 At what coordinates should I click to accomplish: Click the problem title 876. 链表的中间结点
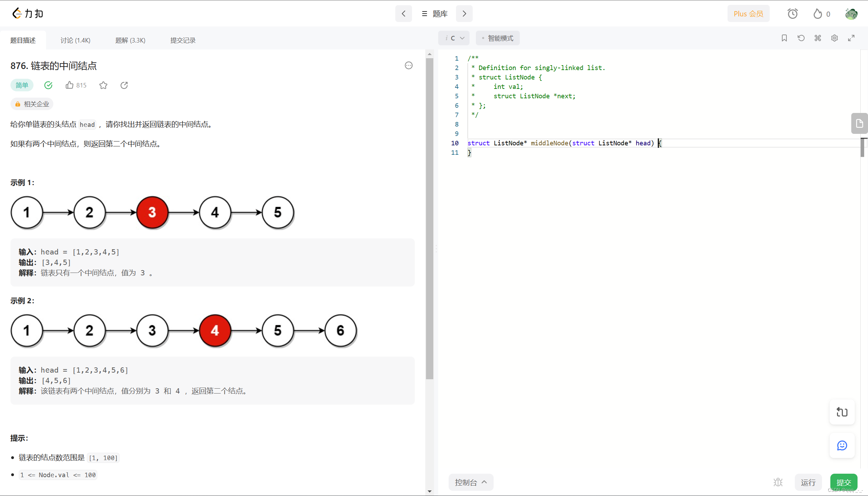click(54, 66)
